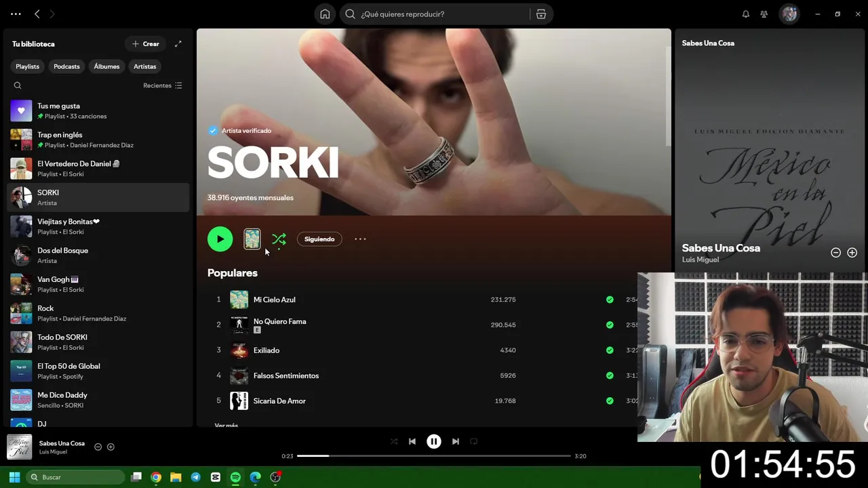Click the search field ¿Qué quieres reproducir?
Screen dimensions: 868x488
[434, 14]
